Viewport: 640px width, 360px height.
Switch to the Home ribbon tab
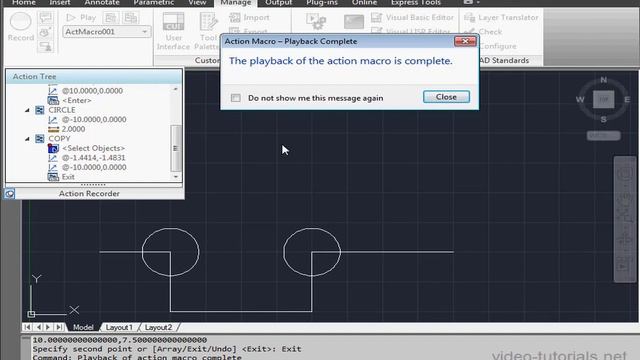coord(24,3)
